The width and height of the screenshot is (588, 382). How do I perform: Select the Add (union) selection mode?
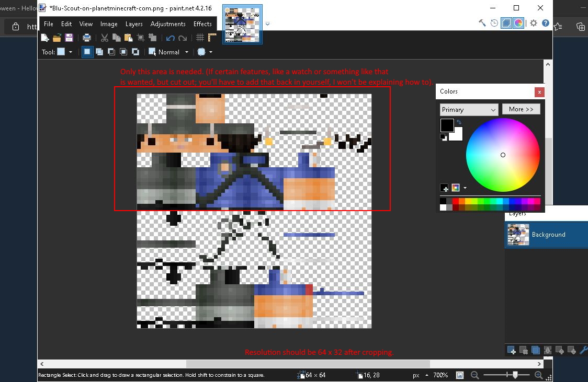coord(99,52)
